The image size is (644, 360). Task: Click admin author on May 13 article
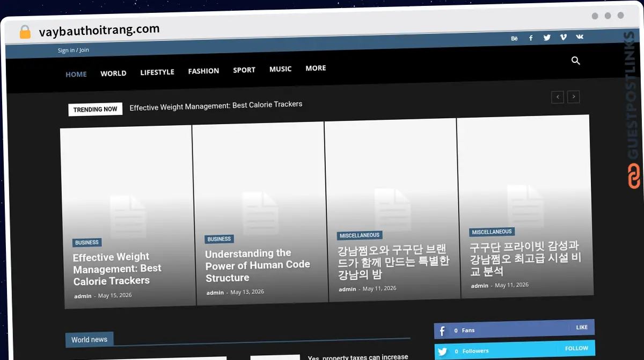[215, 292]
